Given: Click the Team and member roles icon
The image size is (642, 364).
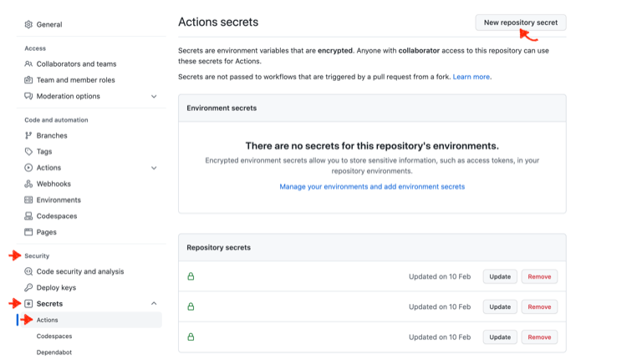Looking at the screenshot, I should (x=28, y=80).
